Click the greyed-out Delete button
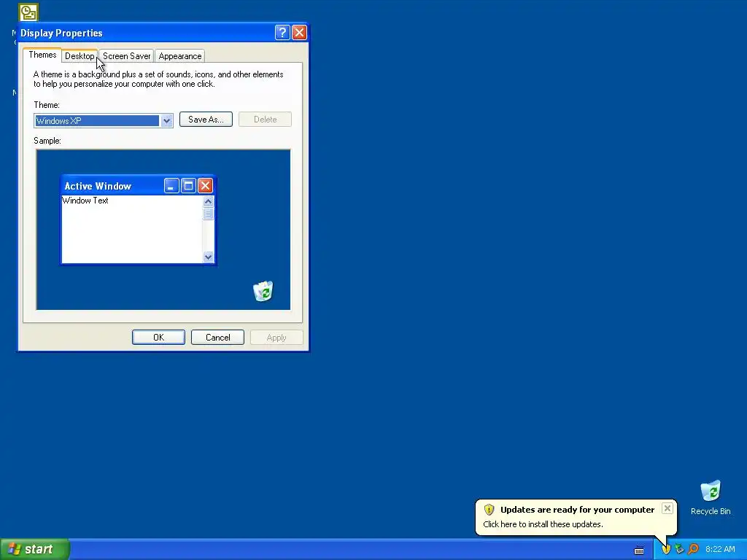Screen dimensions: 747x560 (265, 120)
